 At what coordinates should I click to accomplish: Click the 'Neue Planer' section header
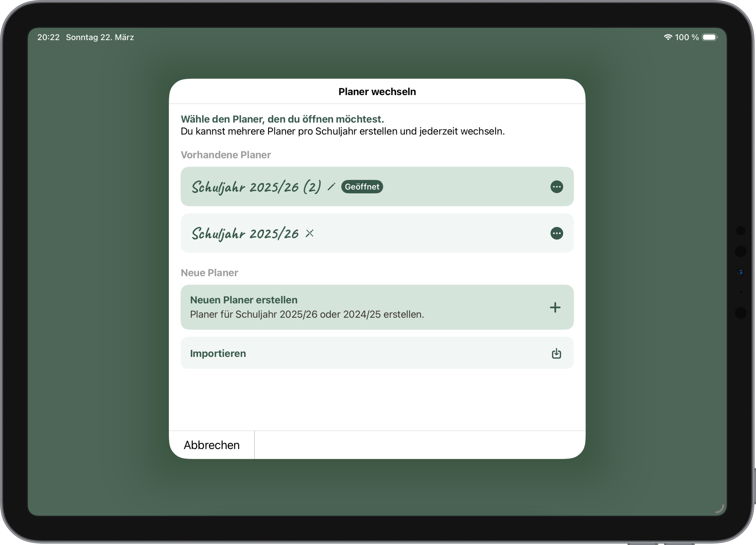[x=209, y=273]
